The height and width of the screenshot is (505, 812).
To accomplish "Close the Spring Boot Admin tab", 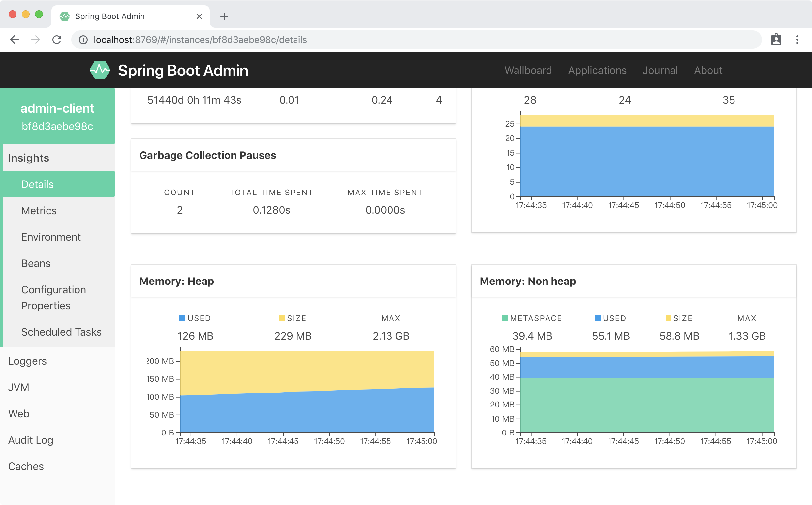I will pyautogui.click(x=199, y=16).
